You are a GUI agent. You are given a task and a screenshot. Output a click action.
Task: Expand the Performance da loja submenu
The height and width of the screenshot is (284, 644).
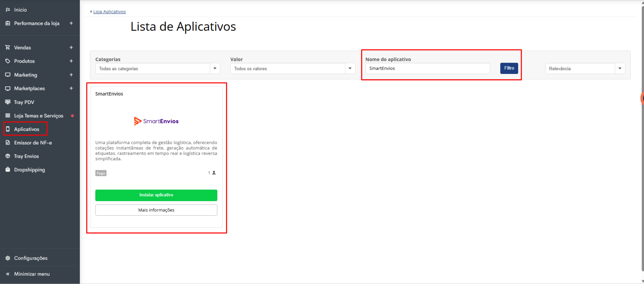[71, 23]
